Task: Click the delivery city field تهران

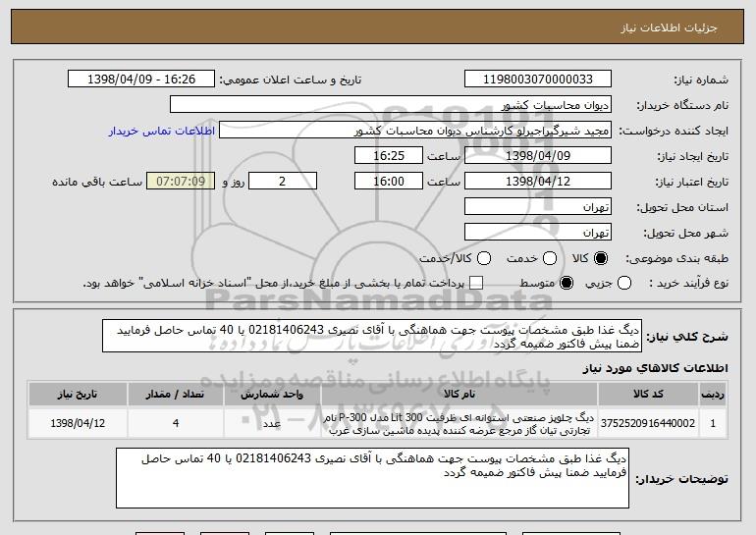Action: pos(538,233)
